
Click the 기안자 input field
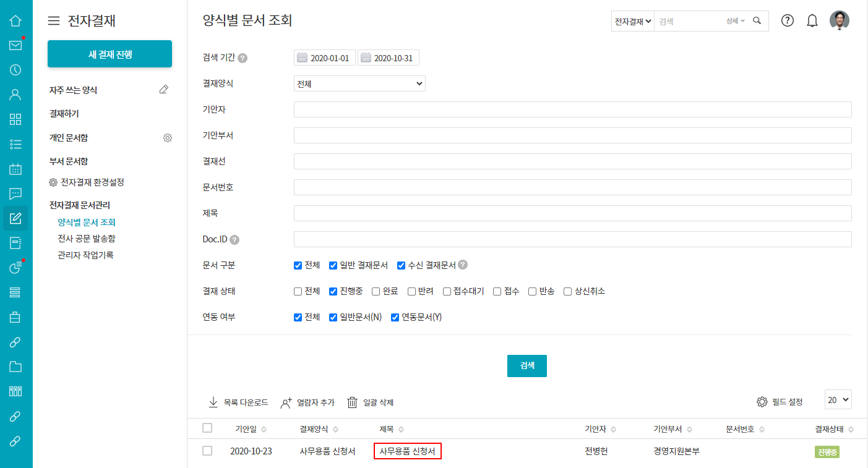coord(572,109)
